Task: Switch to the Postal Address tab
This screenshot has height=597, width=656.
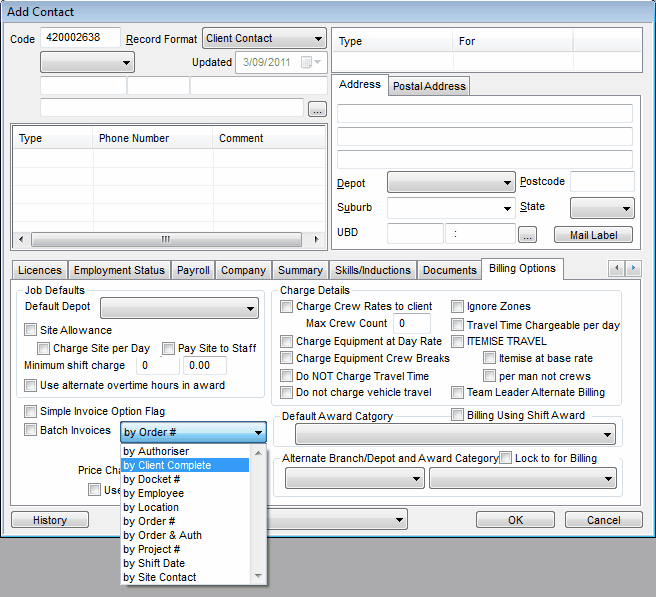Action: pyautogui.click(x=429, y=86)
